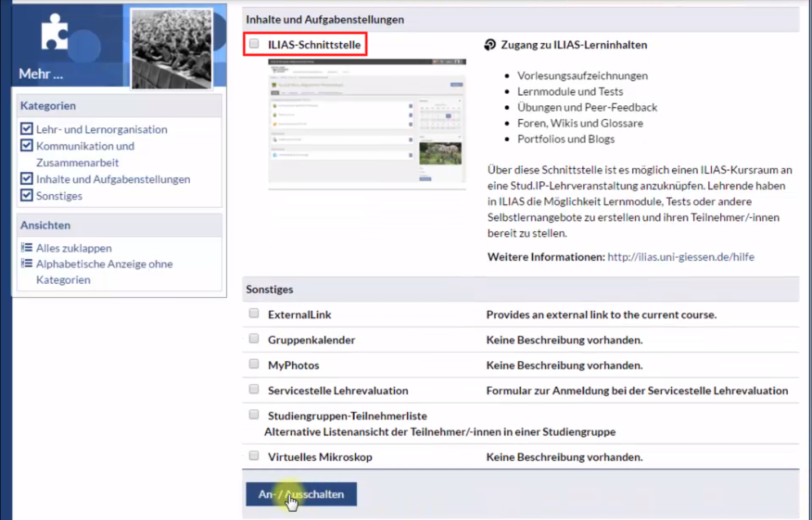Uncheck Inhalte und Aufgabenstellungen category checkbox
This screenshot has height=520, width=812.
click(x=26, y=178)
